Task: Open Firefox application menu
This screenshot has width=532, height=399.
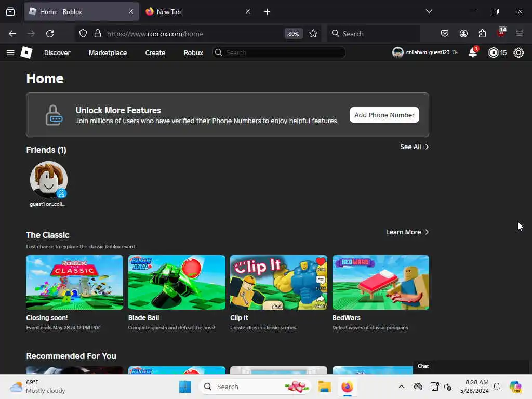Action: pos(520,33)
